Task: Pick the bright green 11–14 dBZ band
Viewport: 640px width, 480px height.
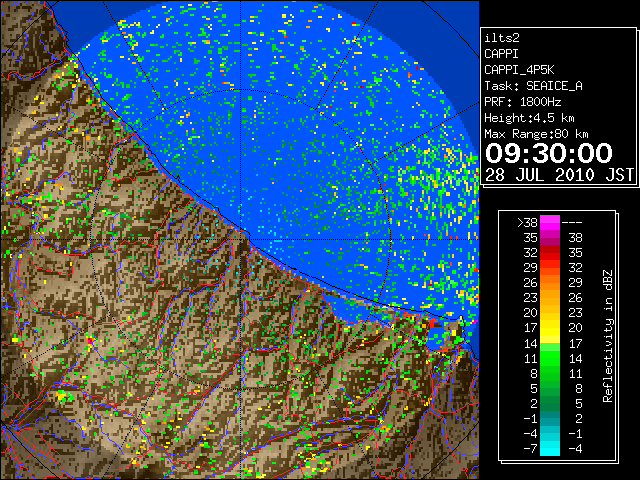Action: click(x=550, y=358)
